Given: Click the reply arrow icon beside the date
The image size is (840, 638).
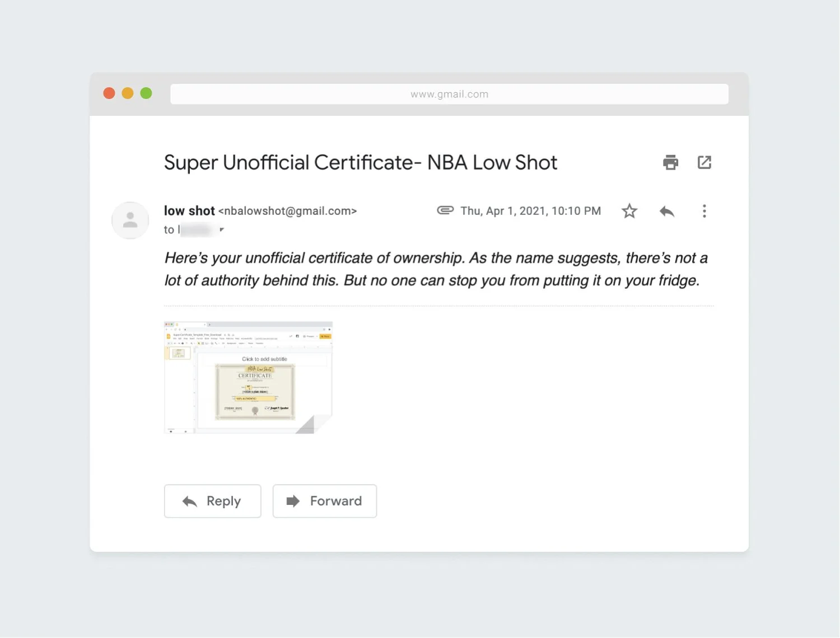Looking at the screenshot, I should click(666, 211).
